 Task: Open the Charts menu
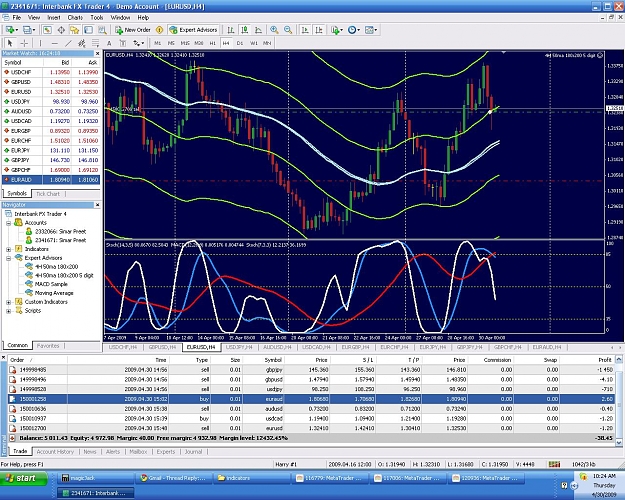coord(75,18)
